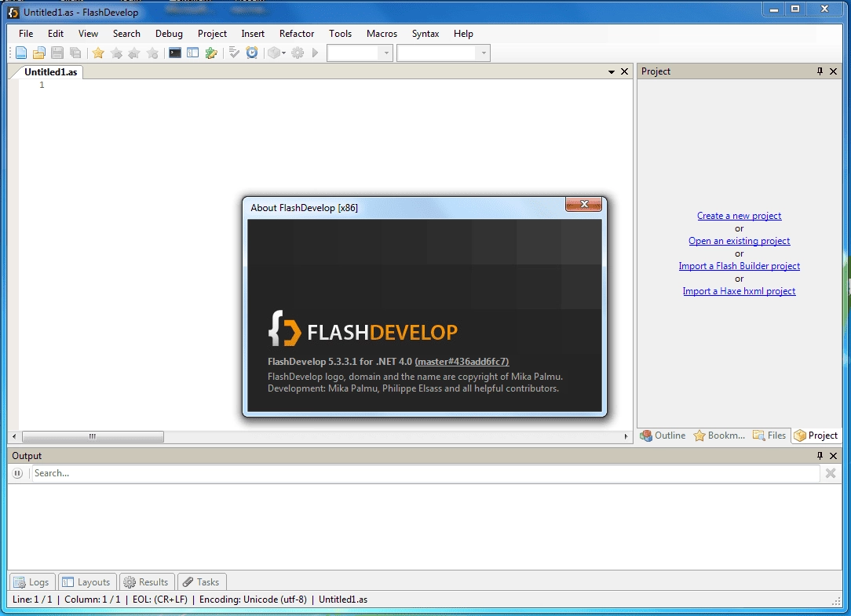This screenshot has height=616, width=851.
Task: Click the Save All toolbar icon
Action: point(75,53)
